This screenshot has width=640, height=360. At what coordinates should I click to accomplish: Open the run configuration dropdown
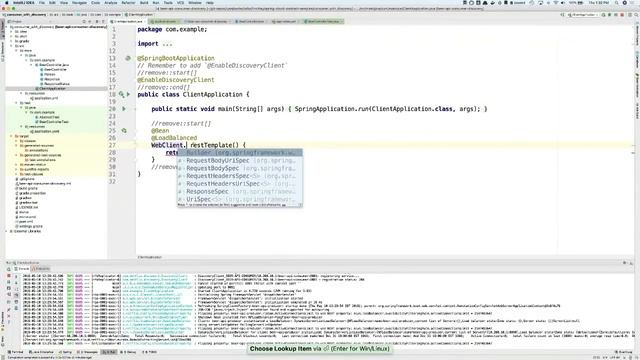pyautogui.click(x=584, y=15)
